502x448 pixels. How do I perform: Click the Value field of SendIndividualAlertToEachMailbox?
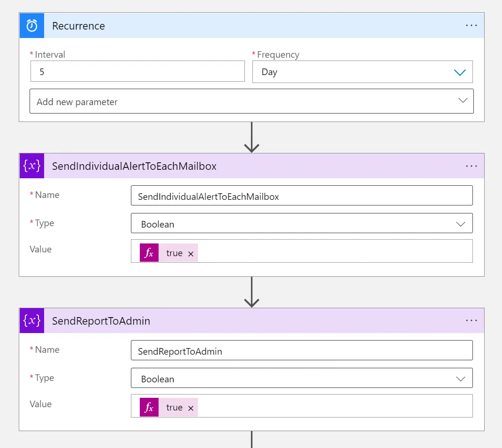pyautogui.click(x=302, y=251)
